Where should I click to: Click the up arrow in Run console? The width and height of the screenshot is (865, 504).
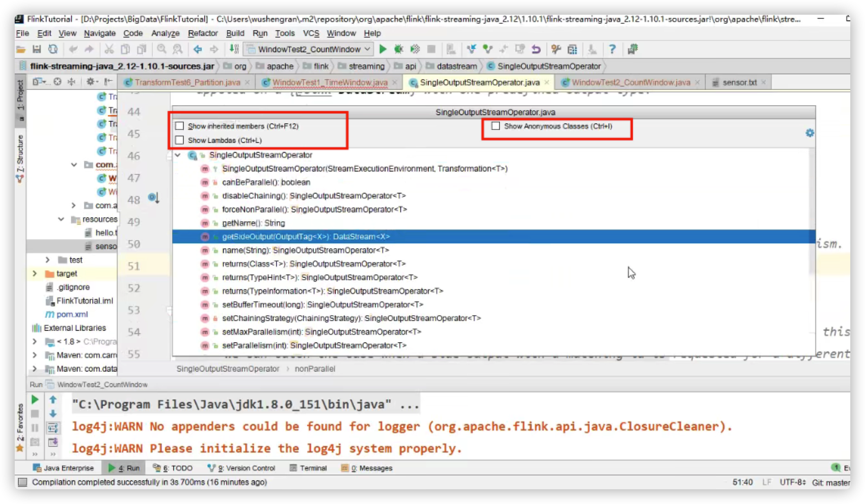pos(53,399)
